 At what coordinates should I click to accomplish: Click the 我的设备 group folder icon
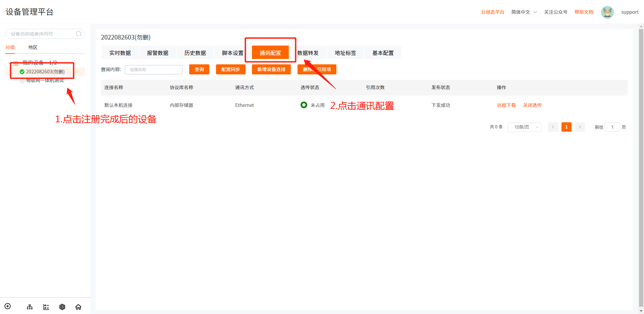pos(16,63)
